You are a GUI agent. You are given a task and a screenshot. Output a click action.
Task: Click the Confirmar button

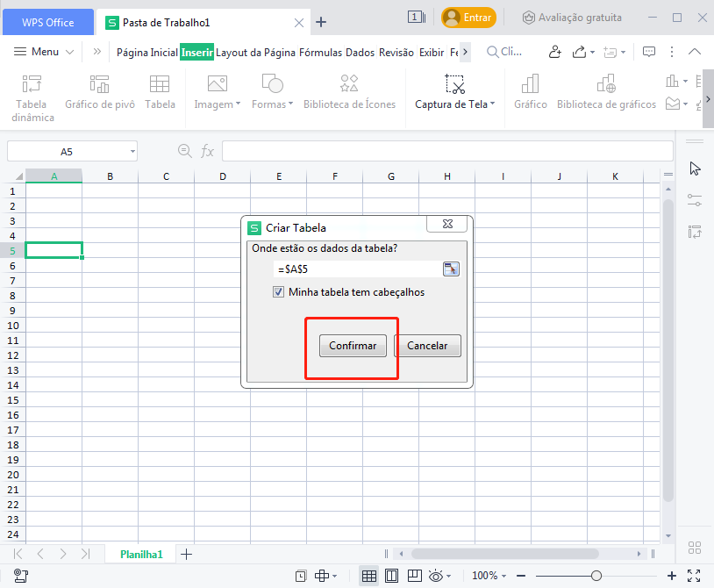click(352, 346)
